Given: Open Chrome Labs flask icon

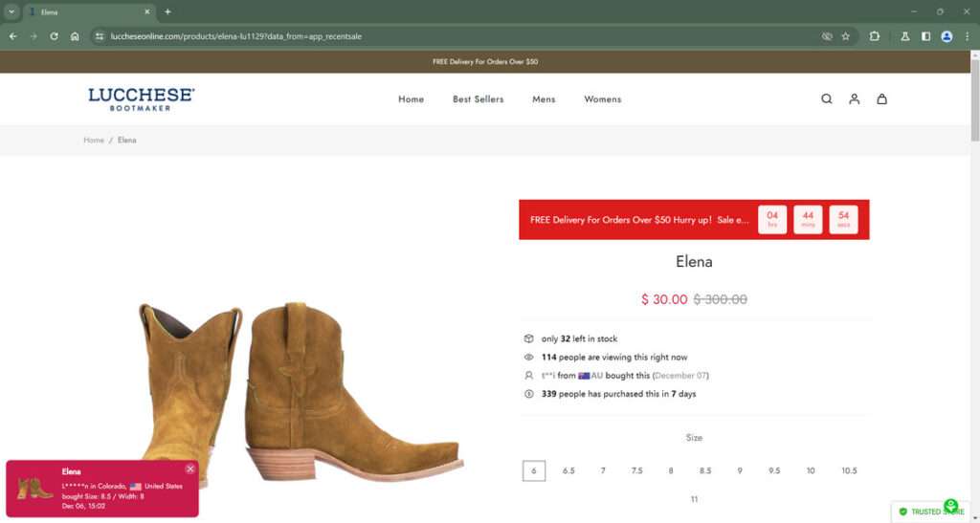Looking at the screenshot, I should point(905,36).
